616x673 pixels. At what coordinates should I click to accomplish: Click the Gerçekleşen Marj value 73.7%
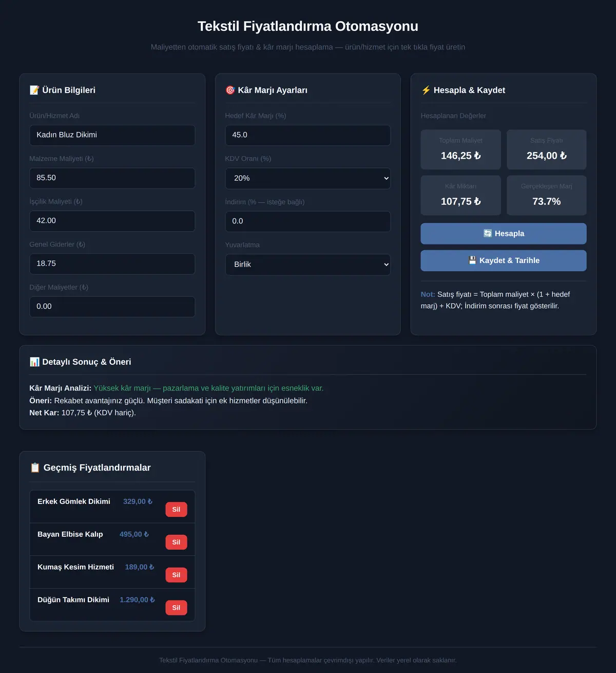coord(547,201)
